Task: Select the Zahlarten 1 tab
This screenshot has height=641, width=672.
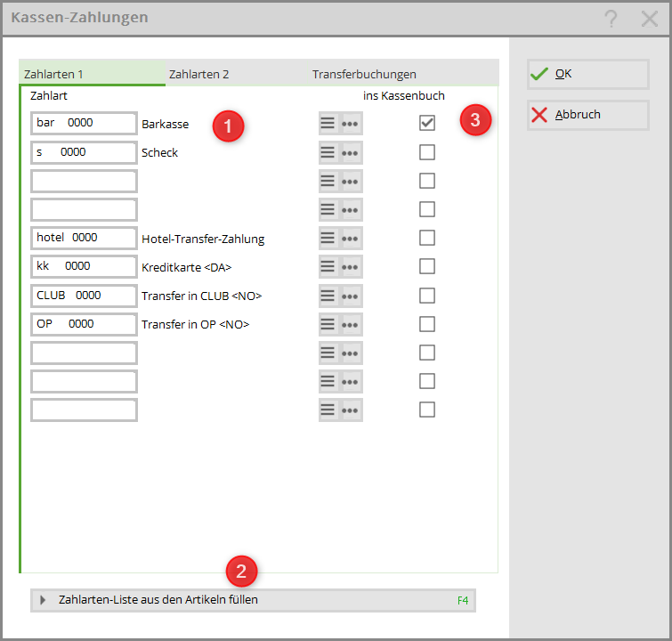Action: coord(54,74)
